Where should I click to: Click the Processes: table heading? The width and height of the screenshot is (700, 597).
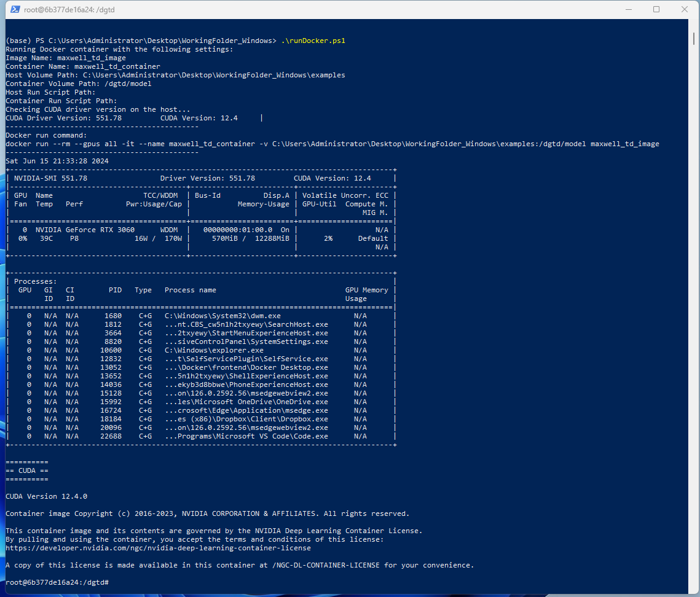coord(35,281)
